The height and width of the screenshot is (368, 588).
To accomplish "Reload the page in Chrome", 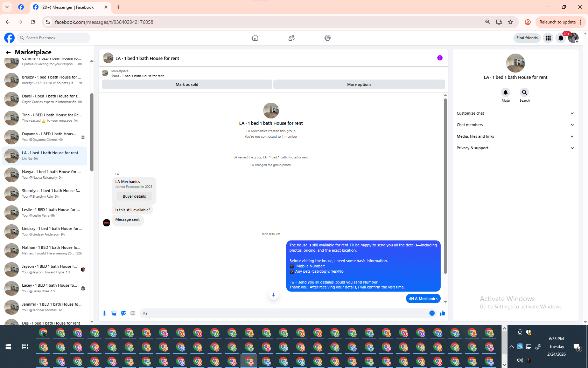I will click(33, 22).
